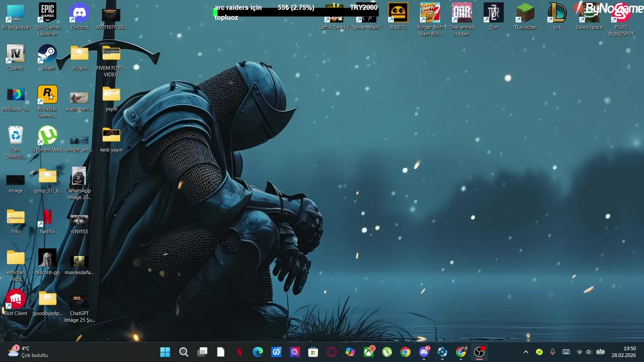Open the plugins folder
The image size is (644, 362).
click(x=79, y=57)
